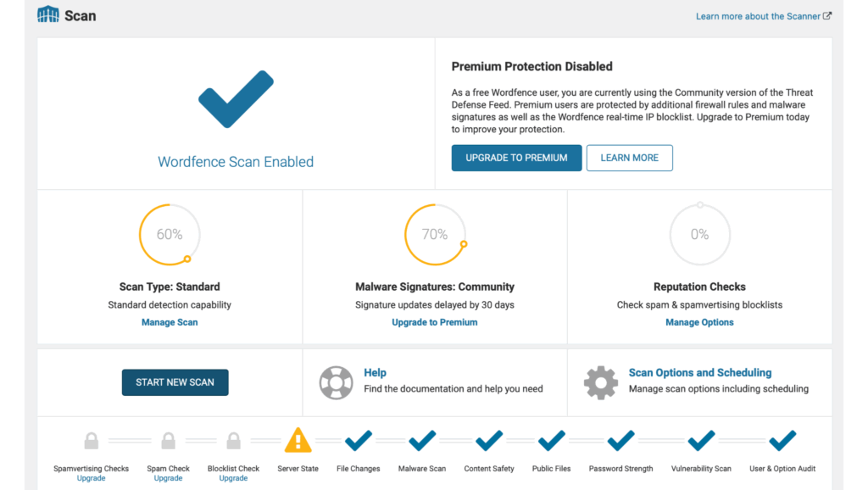This screenshot has width=868, height=490.
Task: Click the Malware Scan checkmark icon
Action: coord(422,441)
